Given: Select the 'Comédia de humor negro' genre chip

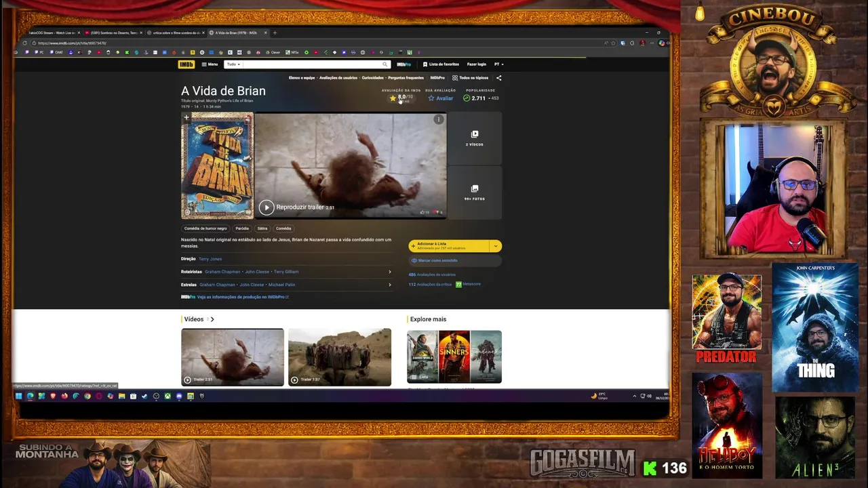Looking at the screenshot, I should pos(205,228).
